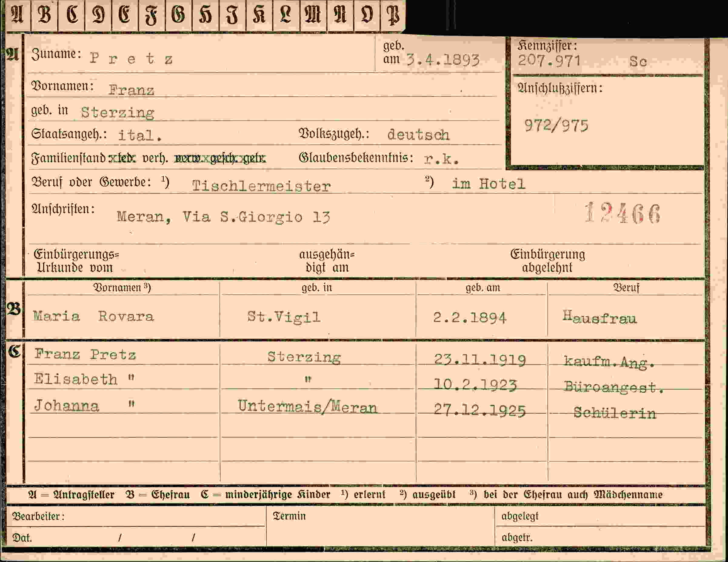This screenshot has width=728, height=562.
Task: Click the text 'im Hotel'
Action: pyautogui.click(x=489, y=184)
